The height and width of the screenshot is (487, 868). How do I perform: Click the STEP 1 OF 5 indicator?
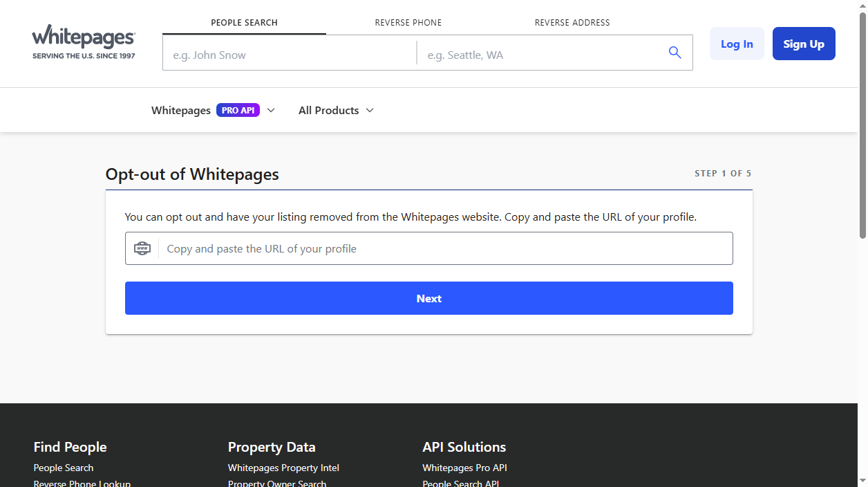tap(723, 173)
